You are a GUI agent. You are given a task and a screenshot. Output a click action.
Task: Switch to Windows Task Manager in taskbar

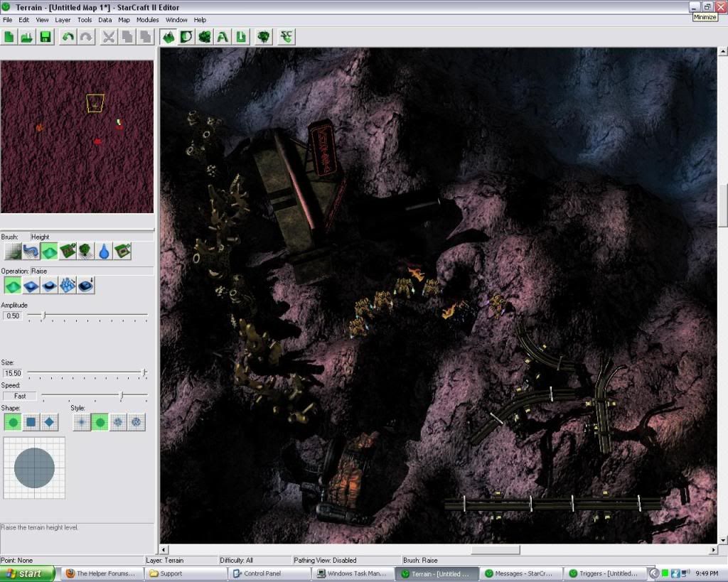353,573
